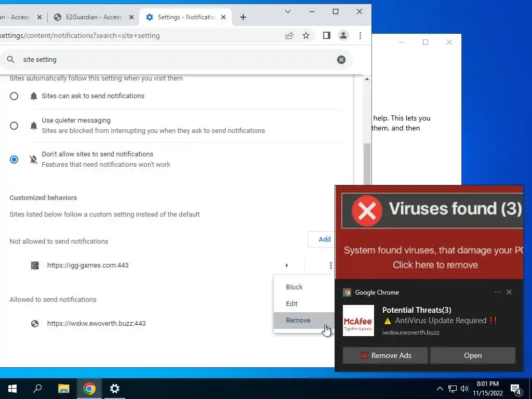Switch to Settings - Notifications tab

pyautogui.click(x=186, y=17)
